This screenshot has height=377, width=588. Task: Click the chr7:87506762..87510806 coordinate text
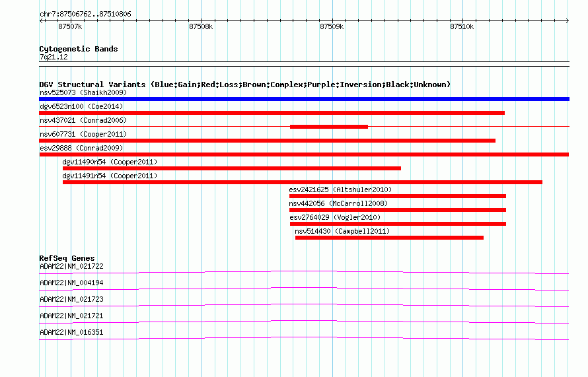pos(85,15)
